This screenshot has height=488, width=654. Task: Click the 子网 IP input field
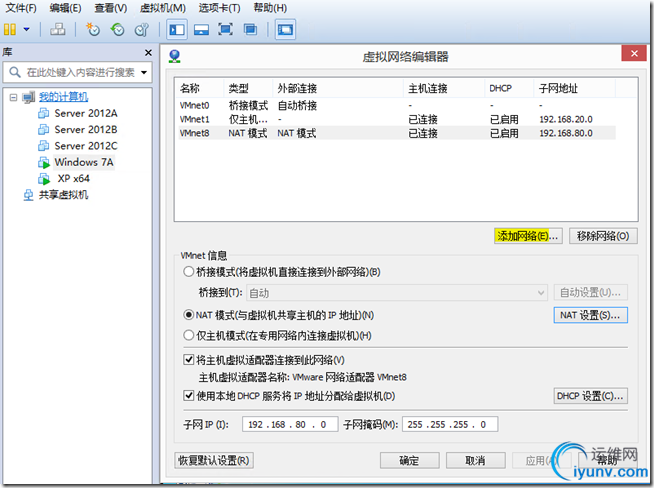tap(290, 424)
